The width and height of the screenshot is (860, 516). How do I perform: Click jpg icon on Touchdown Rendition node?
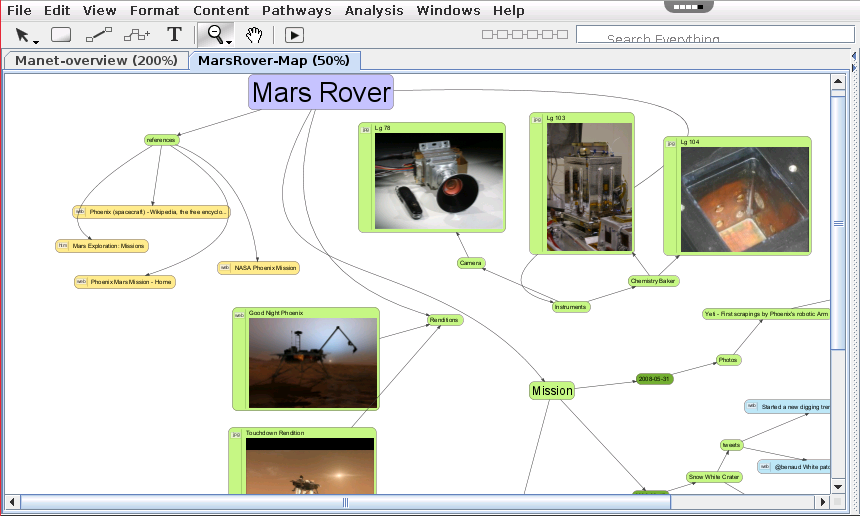[236, 434]
